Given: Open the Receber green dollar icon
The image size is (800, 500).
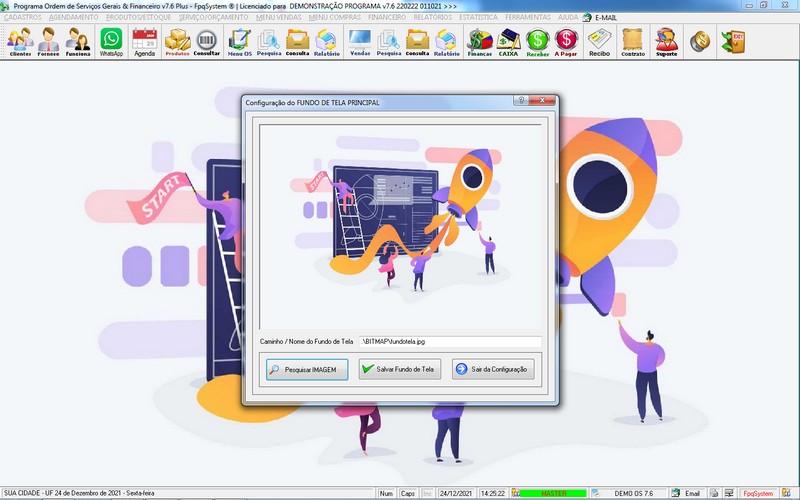Looking at the screenshot, I should pyautogui.click(x=538, y=42).
